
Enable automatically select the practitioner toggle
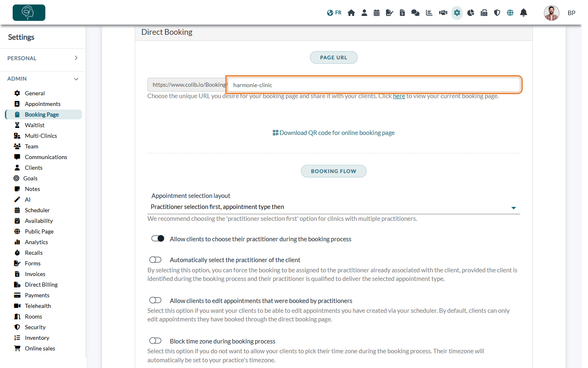click(156, 260)
